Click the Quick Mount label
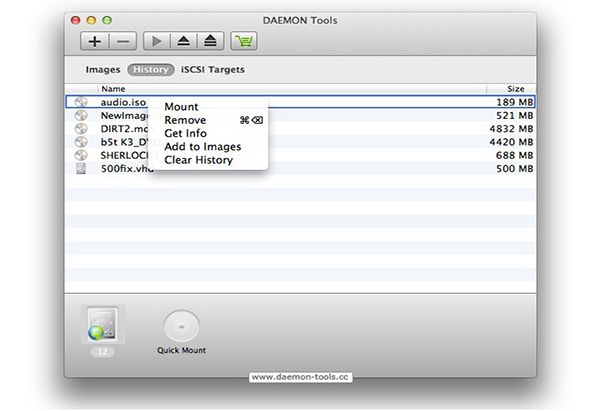This screenshot has width=590, height=411. pyautogui.click(x=181, y=350)
